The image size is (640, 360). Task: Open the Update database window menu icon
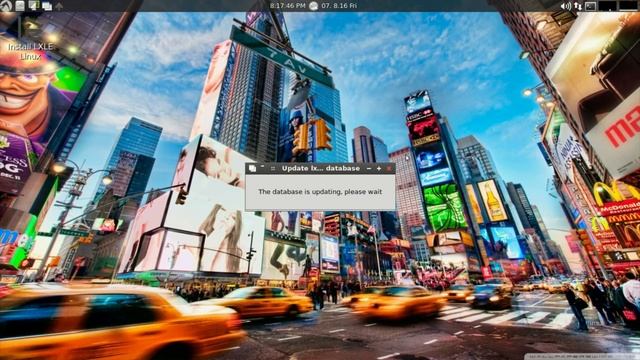pos(252,168)
